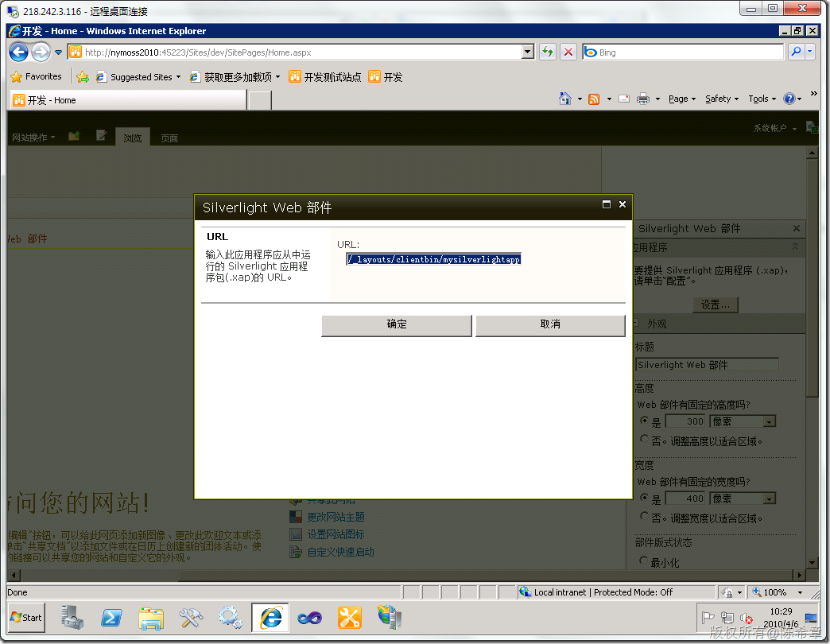Open width unit 像素 dropdown
830x644 pixels.
point(769,499)
